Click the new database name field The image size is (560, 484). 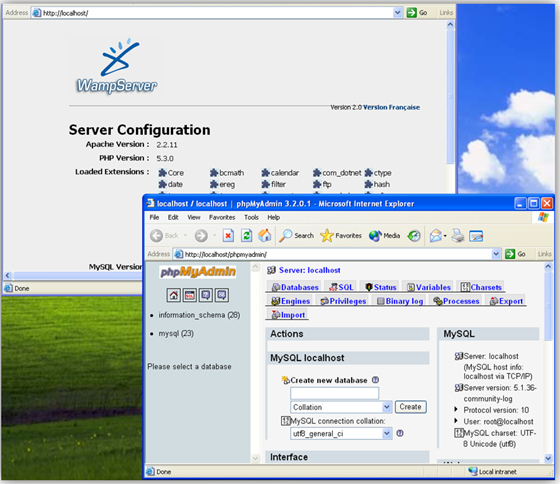(x=334, y=393)
